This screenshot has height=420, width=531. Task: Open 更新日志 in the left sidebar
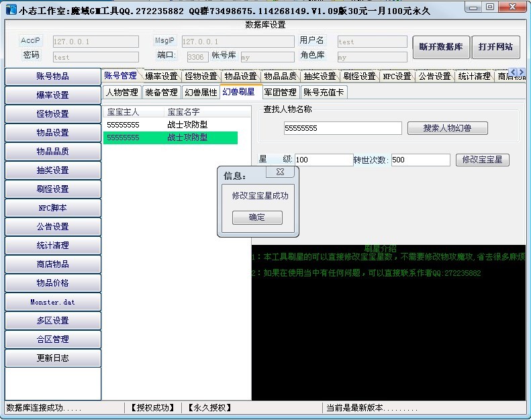pyautogui.click(x=52, y=358)
